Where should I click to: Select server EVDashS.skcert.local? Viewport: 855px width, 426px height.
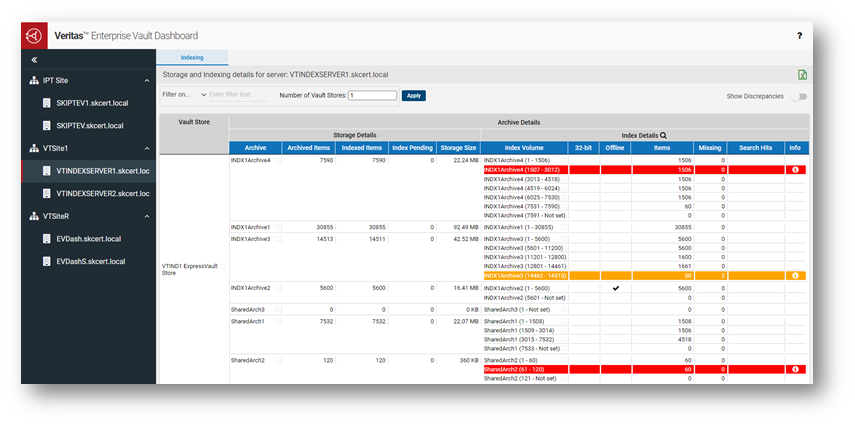89,261
